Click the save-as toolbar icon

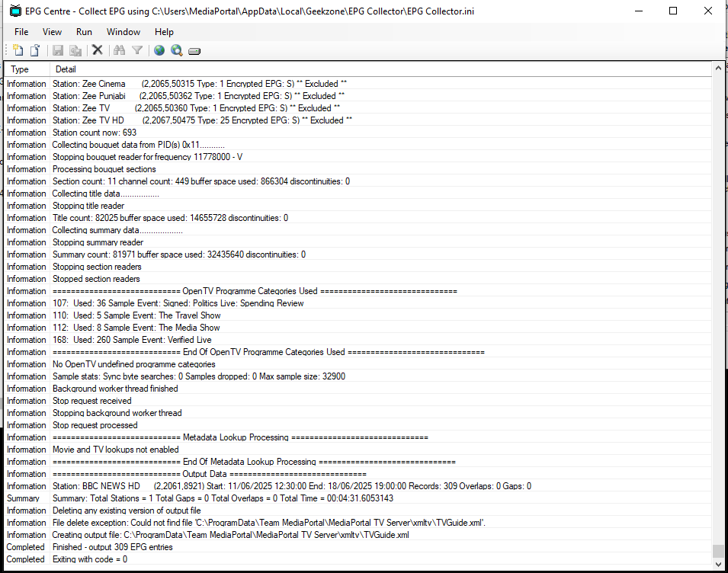pyautogui.click(x=75, y=50)
